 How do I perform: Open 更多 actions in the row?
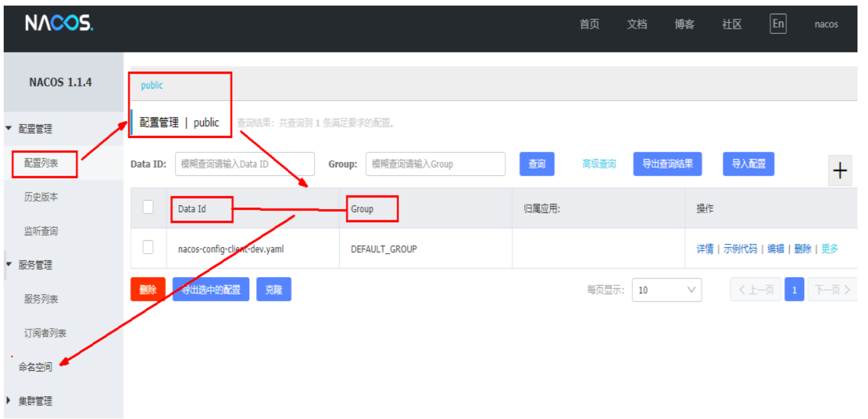[x=830, y=249]
